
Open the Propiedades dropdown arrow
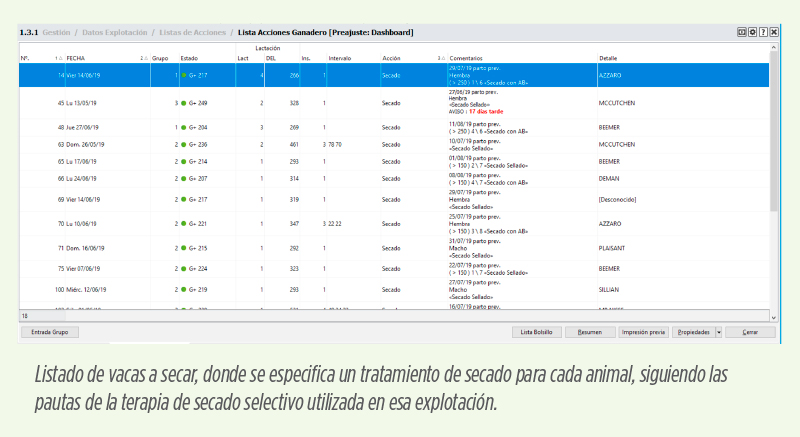tap(718, 332)
